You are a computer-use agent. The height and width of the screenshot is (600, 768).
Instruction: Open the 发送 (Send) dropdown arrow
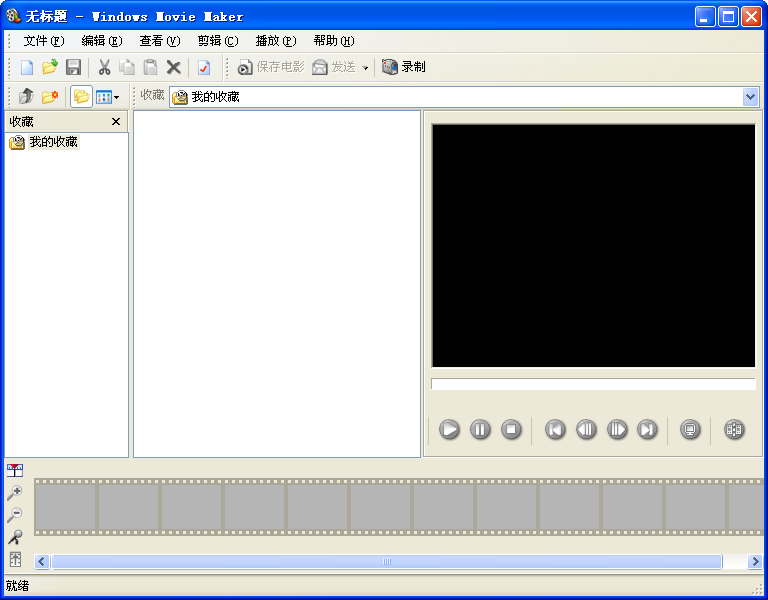(x=365, y=68)
